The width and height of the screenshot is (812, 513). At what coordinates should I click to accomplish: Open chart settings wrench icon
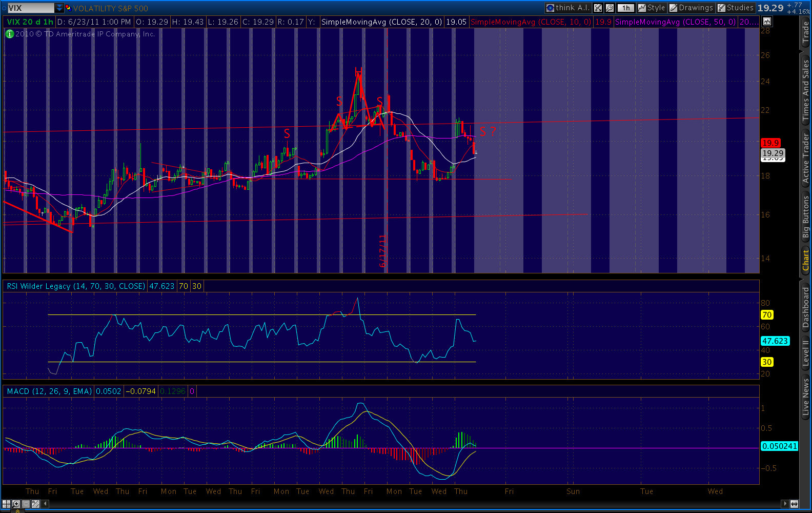pyautogui.click(x=610, y=8)
